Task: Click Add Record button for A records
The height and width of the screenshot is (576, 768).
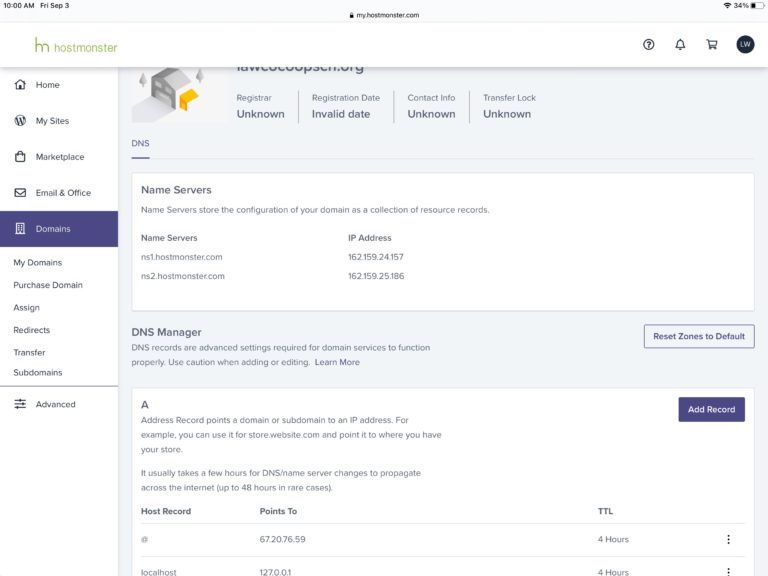Action: pos(711,409)
